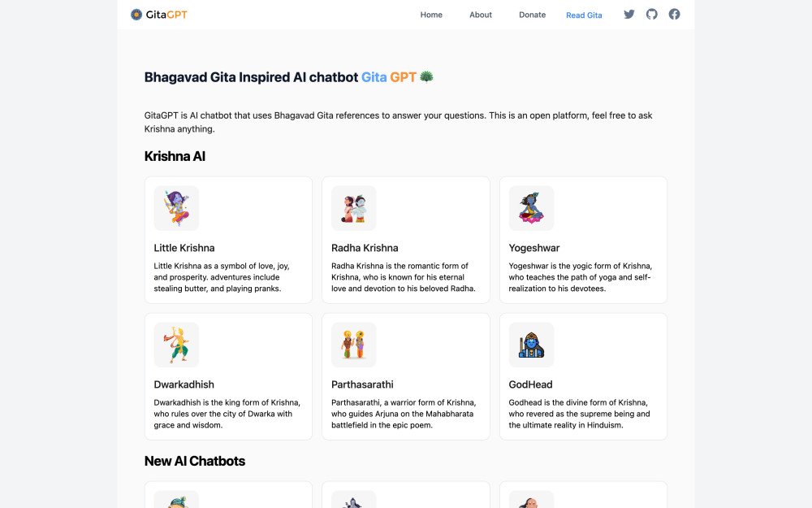
Task: Choose the Yogeshwar chatbot title
Action: click(x=534, y=248)
